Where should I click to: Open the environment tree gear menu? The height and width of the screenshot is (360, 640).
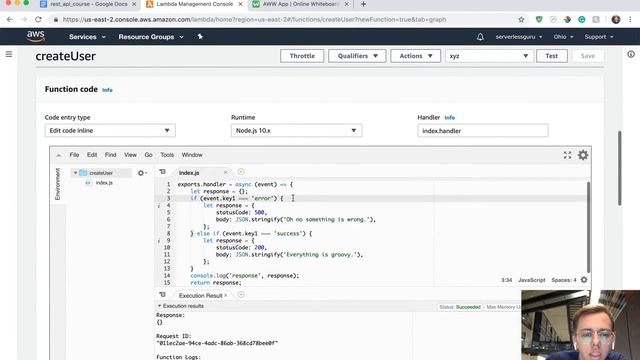pyautogui.click(x=142, y=173)
